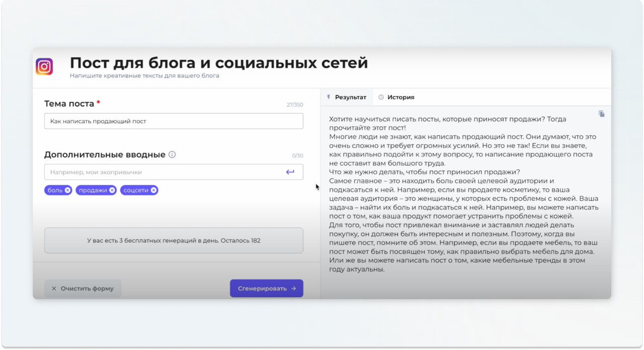Click the free generations remaining banner
This screenshot has height=350, width=644.
pyautogui.click(x=174, y=240)
